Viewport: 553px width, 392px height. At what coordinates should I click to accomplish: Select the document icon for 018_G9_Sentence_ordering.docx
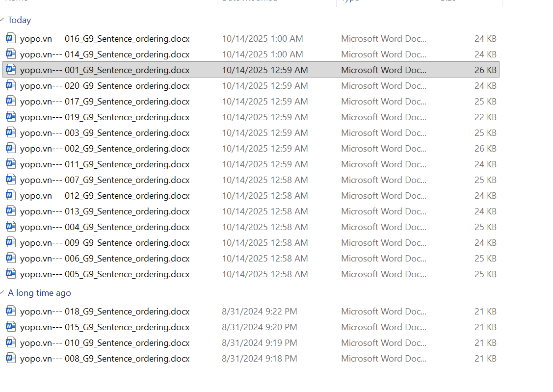point(11,311)
